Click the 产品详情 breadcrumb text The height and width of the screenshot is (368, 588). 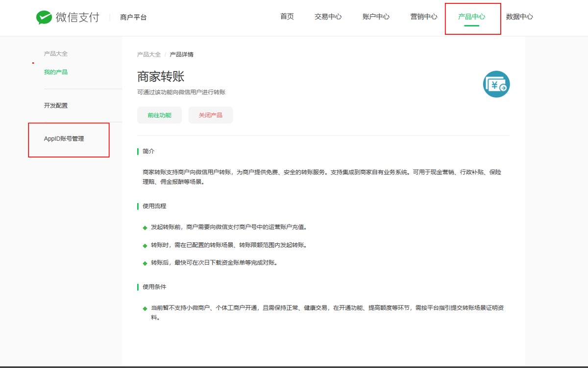tap(182, 54)
